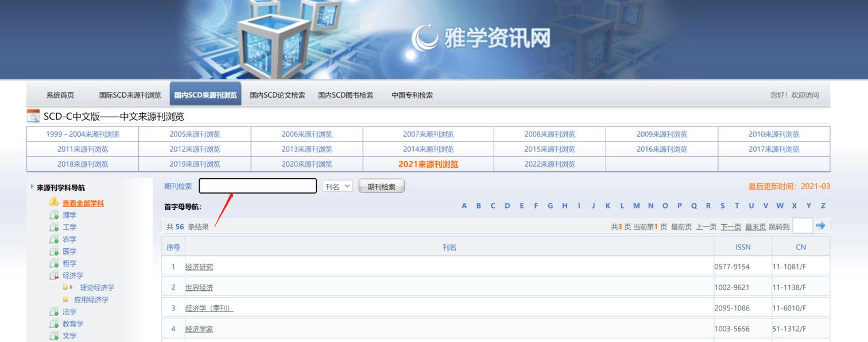Open the 国内SCD论文检索 nav tab
Screen dimensions: 868x342
[x=277, y=95]
